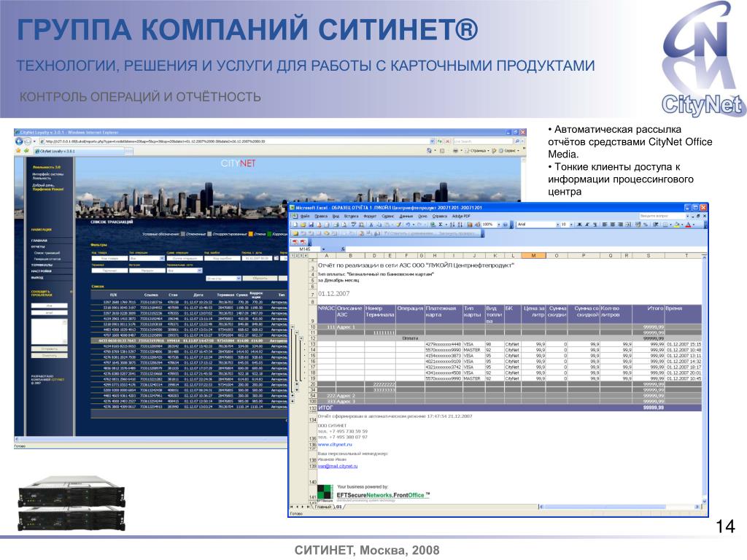Click Refresh icon in Internet Explorer address bar
Viewport: 747px width, 560px height.
coord(439,141)
